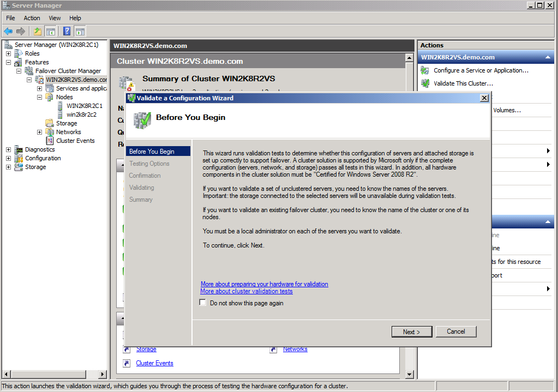Select the 'Testing Options' wizard step
558x392 pixels.
(149, 164)
